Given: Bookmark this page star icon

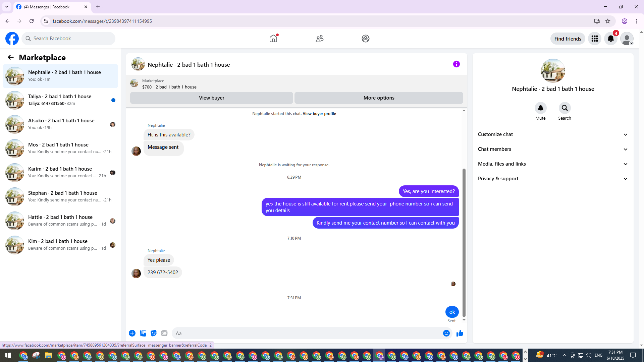Looking at the screenshot, I should point(608,21).
